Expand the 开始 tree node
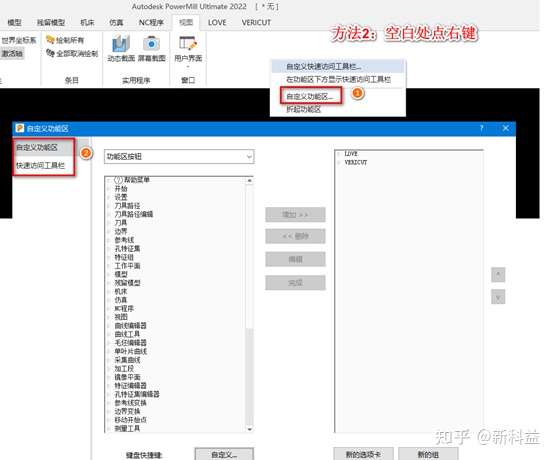 click(x=109, y=189)
